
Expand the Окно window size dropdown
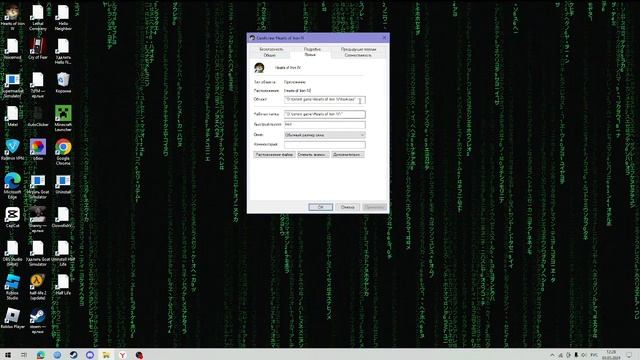coord(324,135)
